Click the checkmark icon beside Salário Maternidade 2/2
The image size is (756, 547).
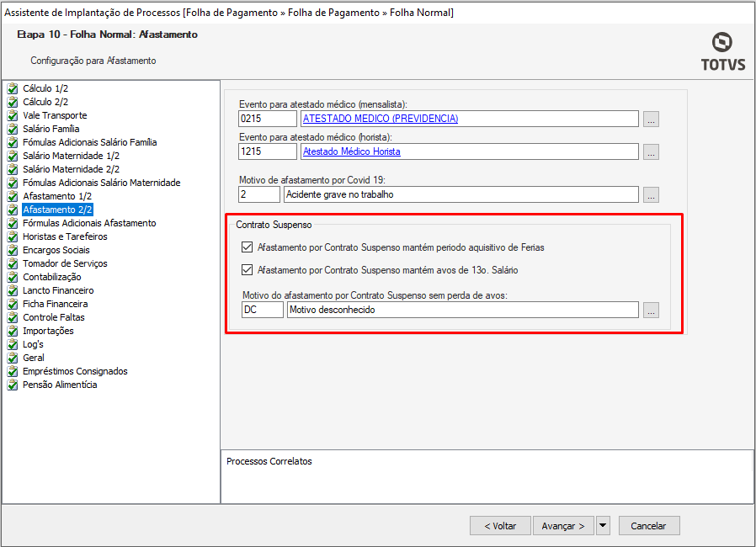point(13,169)
